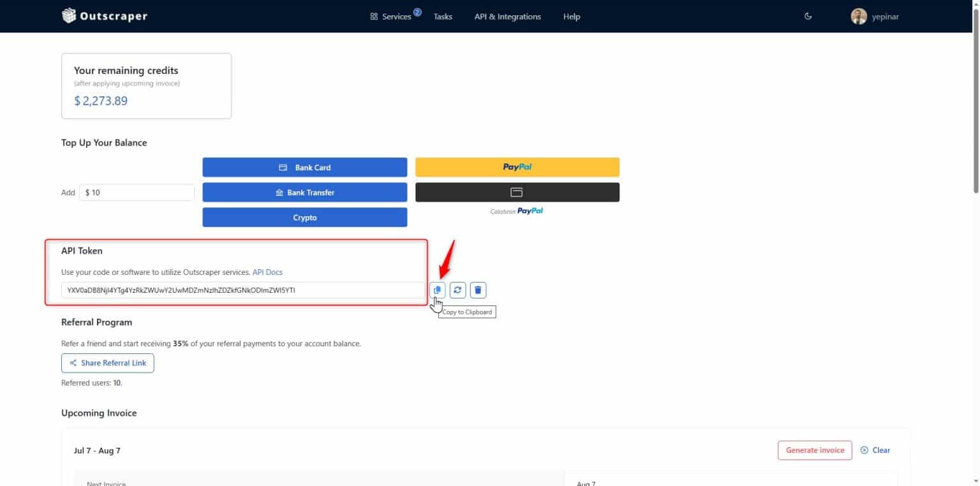Regenerate the API token
Image resolution: width=980 pixels, height=486 pixels.
coord(457,290)
